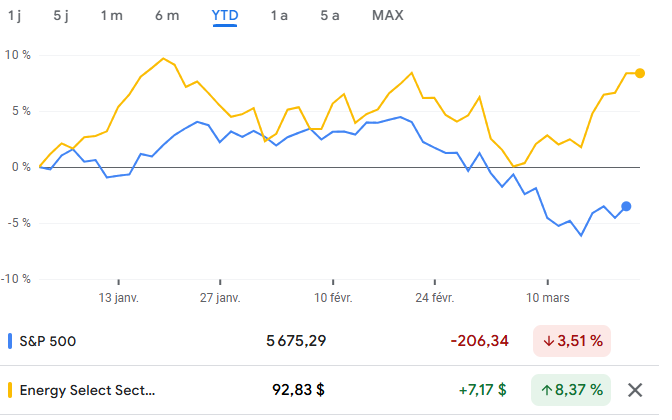This screenshot has width=672, height=420.
Task: Switch to the 5 j range tab
Action: [61, 16]
